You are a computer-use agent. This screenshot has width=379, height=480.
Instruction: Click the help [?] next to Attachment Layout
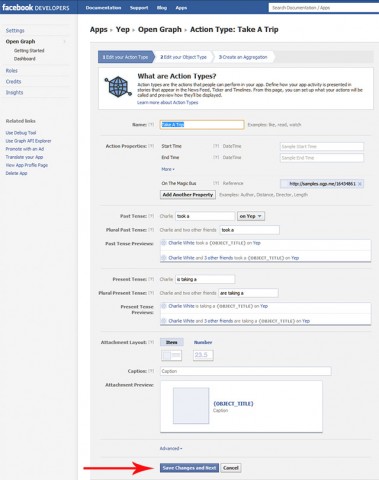coord(151,342)
